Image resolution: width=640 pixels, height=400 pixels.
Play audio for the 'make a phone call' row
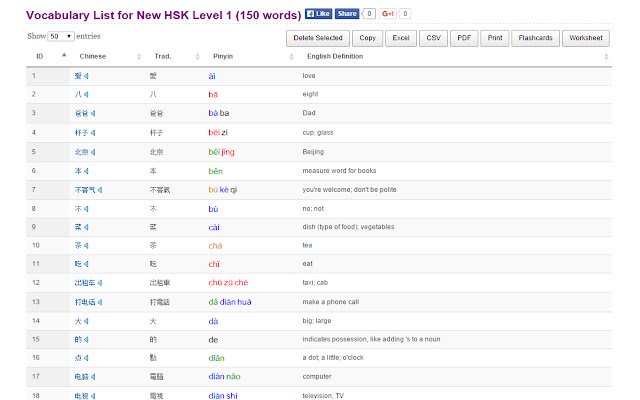(100, 302)
